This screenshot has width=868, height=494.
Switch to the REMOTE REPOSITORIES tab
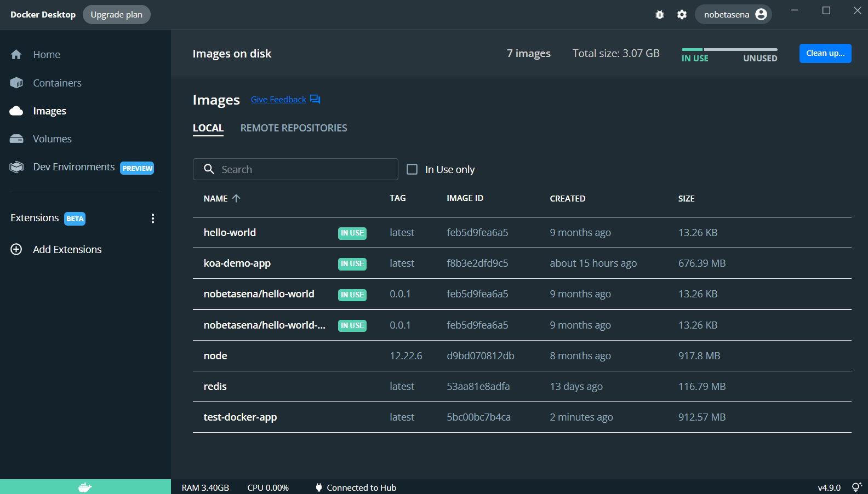click(294, 128)
